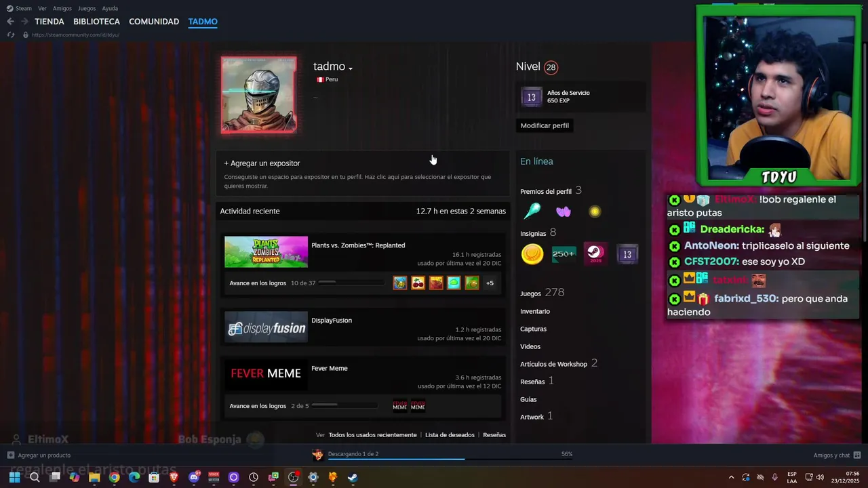Screen dimensions: 868x488
Task: Open the Amigos menu
Action: point(62,8)
